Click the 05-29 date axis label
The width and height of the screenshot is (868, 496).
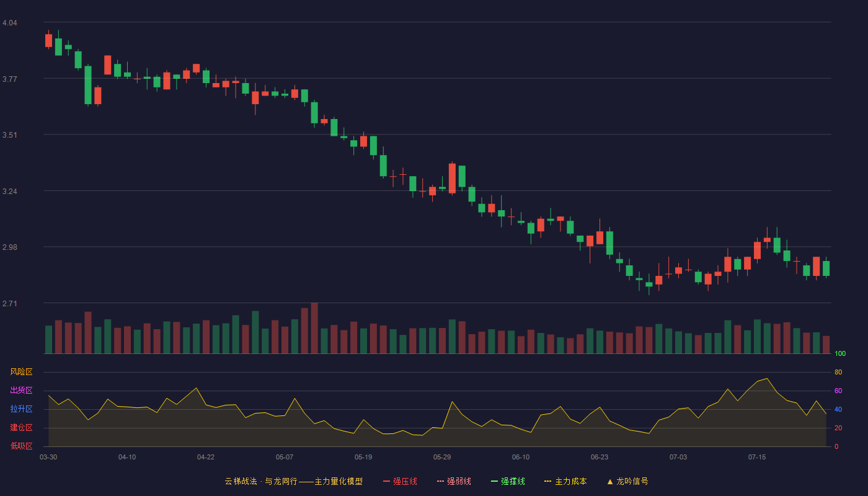[442, 457]
